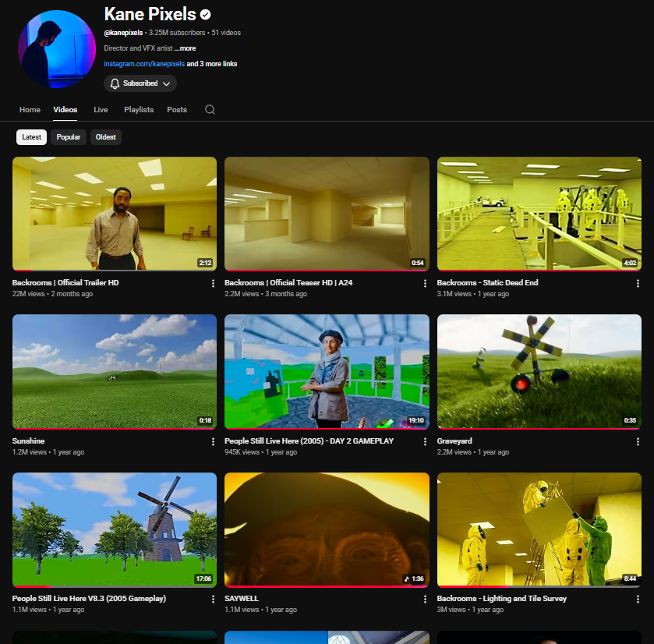Play the Official Teaser A24 thumbnail
This screenshot has height=644, width=654.
[327, 214]
